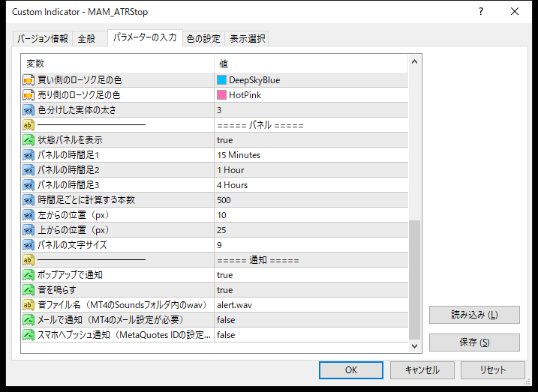The image size is (538, 392).
Task: Click the color icon beside 買い側のローソク足の色
Action: pyautogui.click(x=28, y=80)
